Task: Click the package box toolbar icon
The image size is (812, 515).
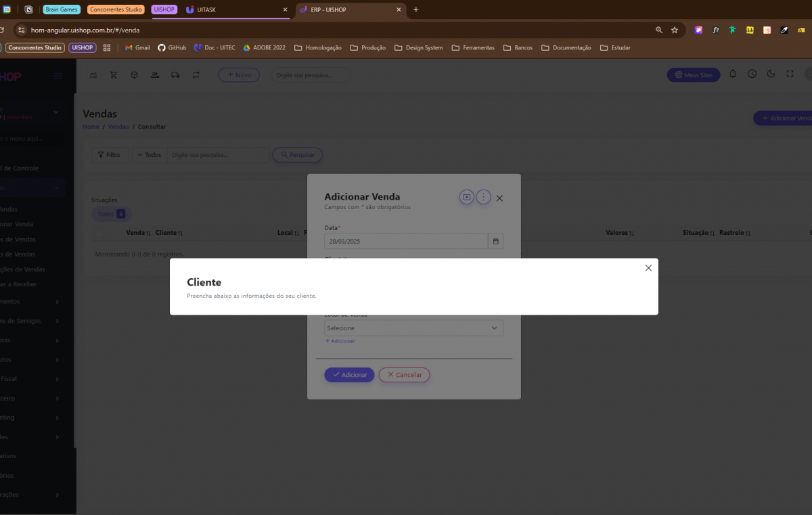Action: [x=134, y=75]
